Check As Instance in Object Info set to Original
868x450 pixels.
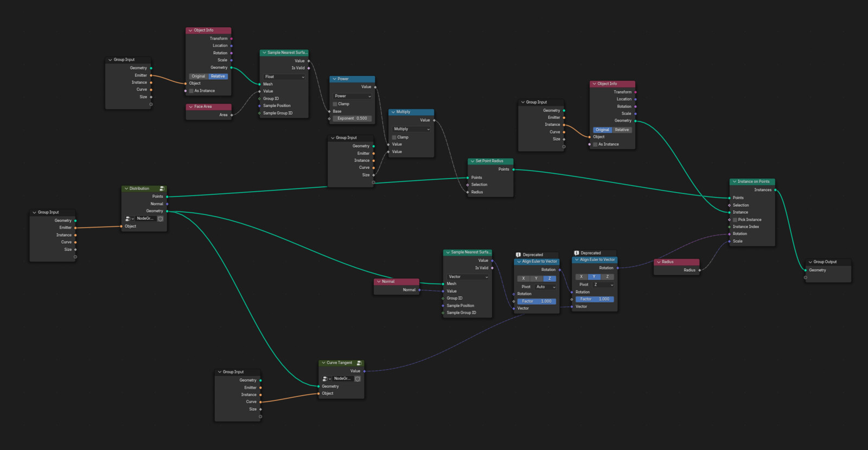click(595, 144)
